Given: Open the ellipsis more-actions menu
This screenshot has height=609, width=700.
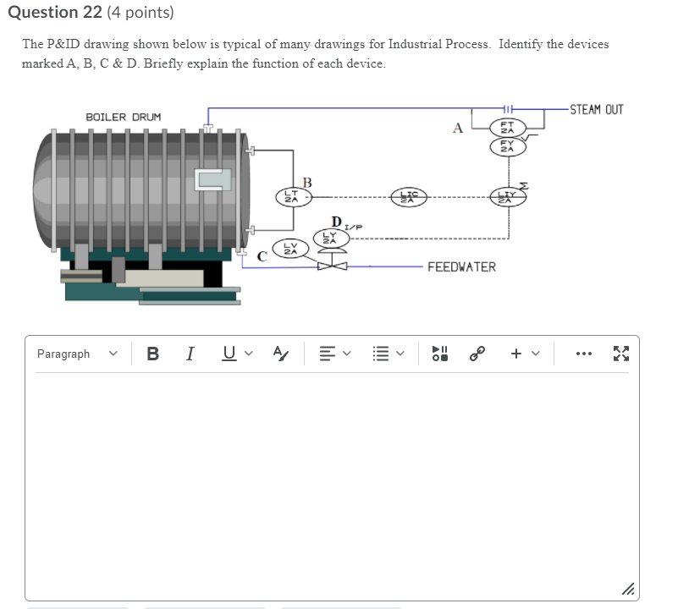Looking at the screenshot, I should point(583,353).
